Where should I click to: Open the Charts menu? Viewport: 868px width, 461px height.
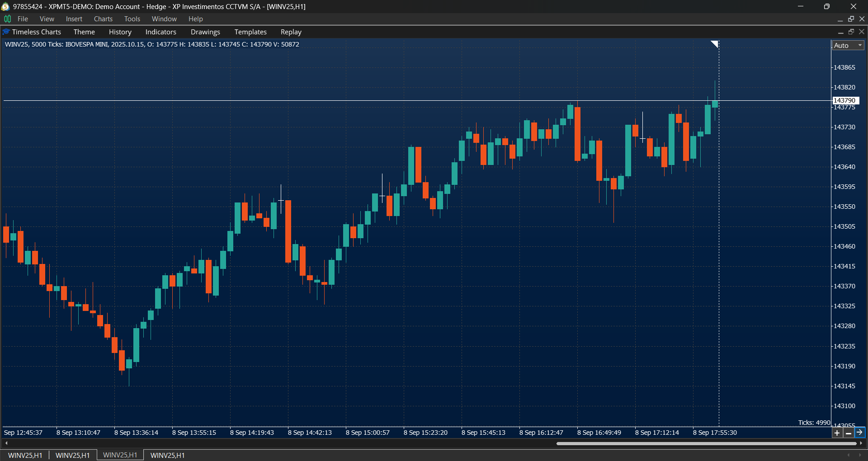point(103,19)
